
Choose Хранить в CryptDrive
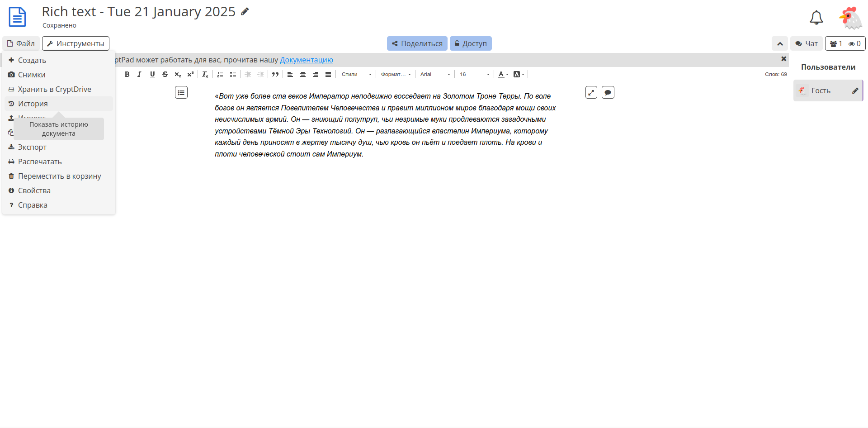pyautogui.click(x=59, y=89)
